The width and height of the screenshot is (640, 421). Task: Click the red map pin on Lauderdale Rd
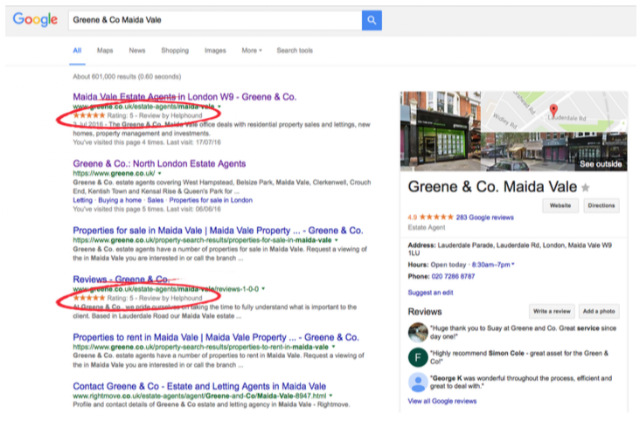coord(553,110)
